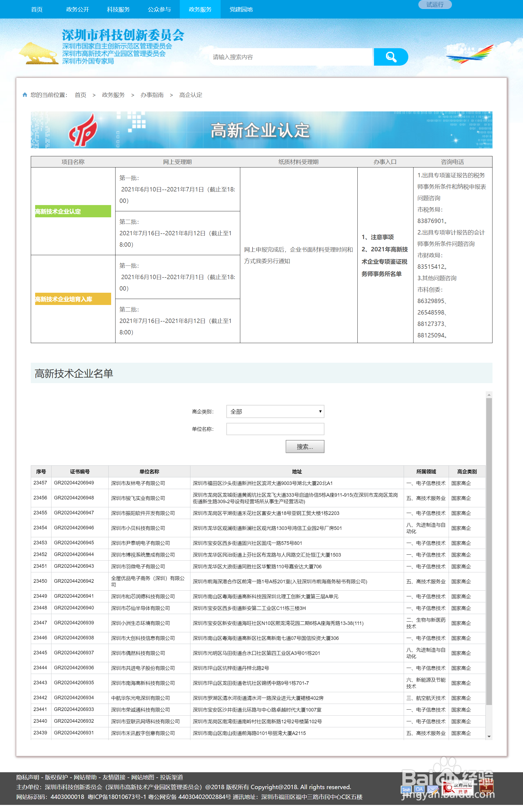This screenshot has width=523, height=812.
Task: Click the 搜索... button
Action: click(x=305, y=447)
